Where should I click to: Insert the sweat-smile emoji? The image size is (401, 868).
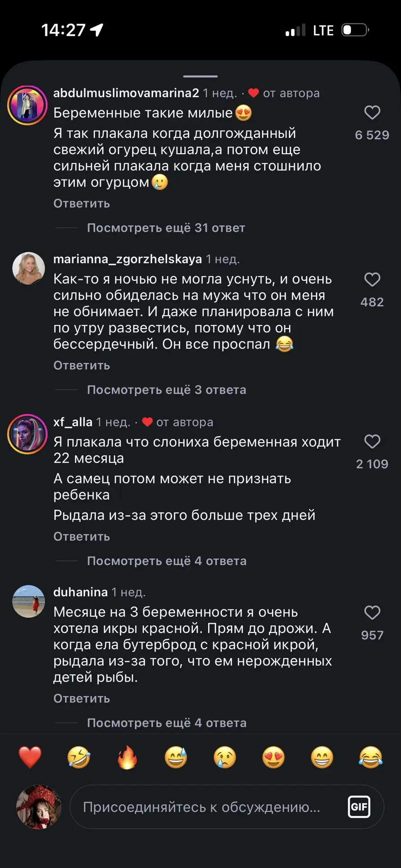pos(176,757)
